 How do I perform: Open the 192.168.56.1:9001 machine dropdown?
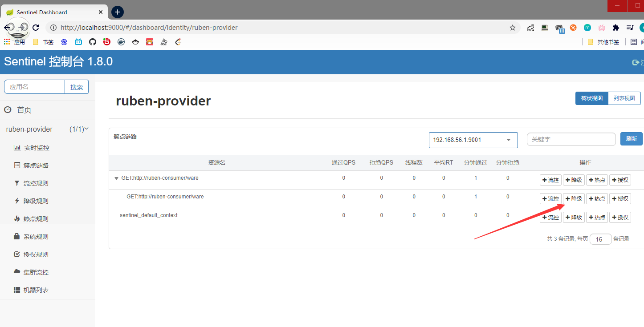(x=473, y=140)
